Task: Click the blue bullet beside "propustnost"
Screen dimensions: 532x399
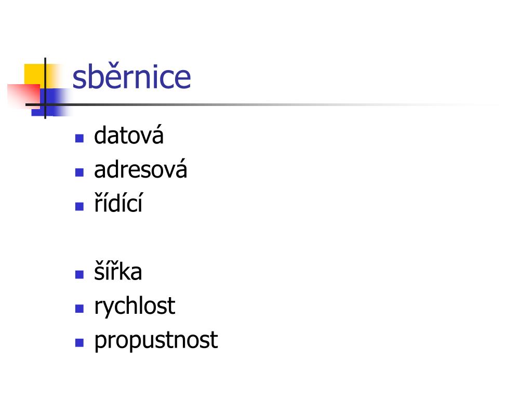Action: coord(79,343)
